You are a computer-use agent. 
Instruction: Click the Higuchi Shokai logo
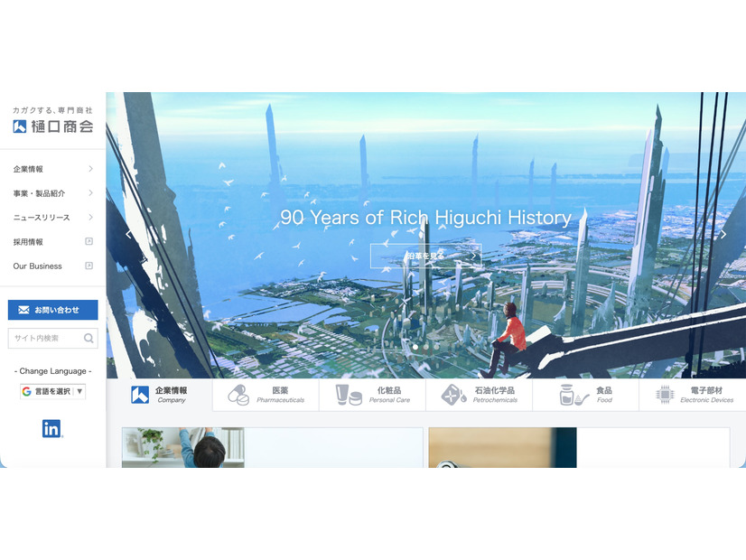pyautogui.click(x=52, y=126)
